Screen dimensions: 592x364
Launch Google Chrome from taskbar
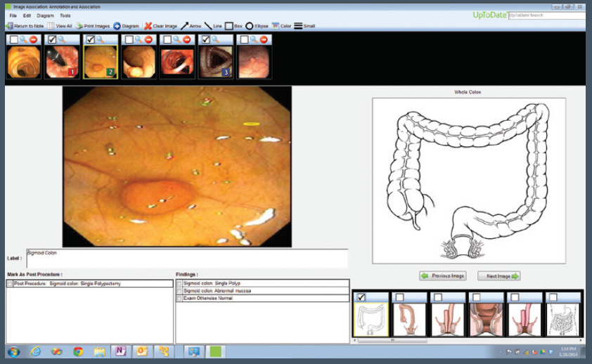78,352
